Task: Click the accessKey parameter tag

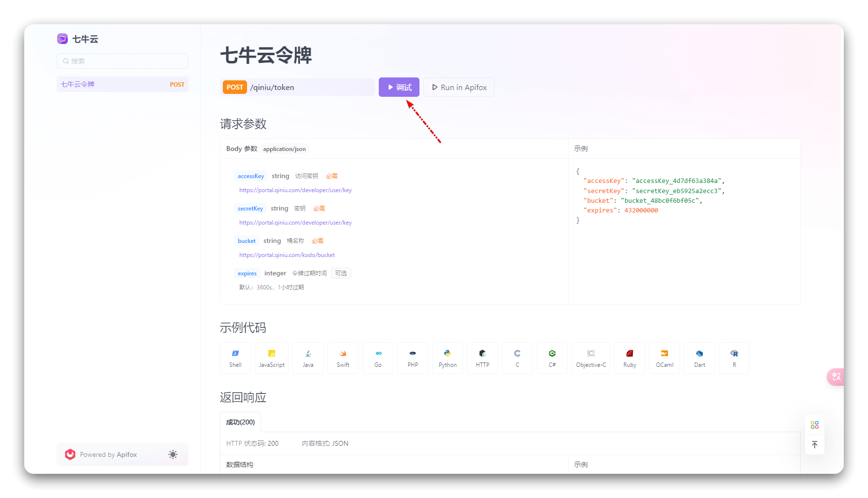Action: click(x=251, y=176)
